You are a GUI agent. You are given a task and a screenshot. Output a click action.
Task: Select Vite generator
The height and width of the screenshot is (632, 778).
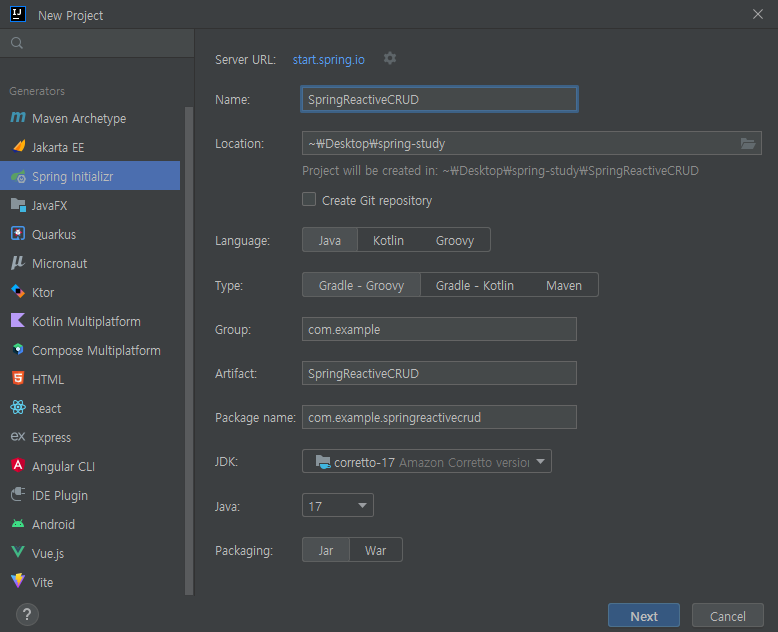90,582
